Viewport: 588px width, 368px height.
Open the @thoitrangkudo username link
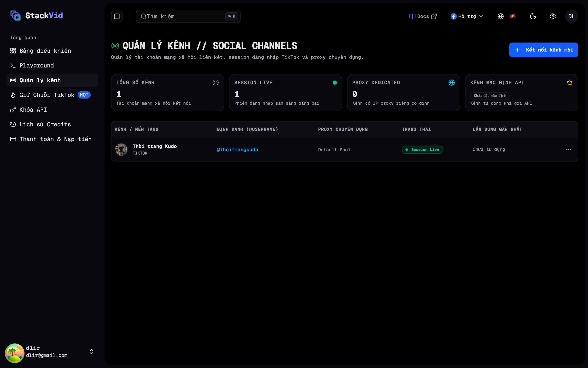point(237,150)
